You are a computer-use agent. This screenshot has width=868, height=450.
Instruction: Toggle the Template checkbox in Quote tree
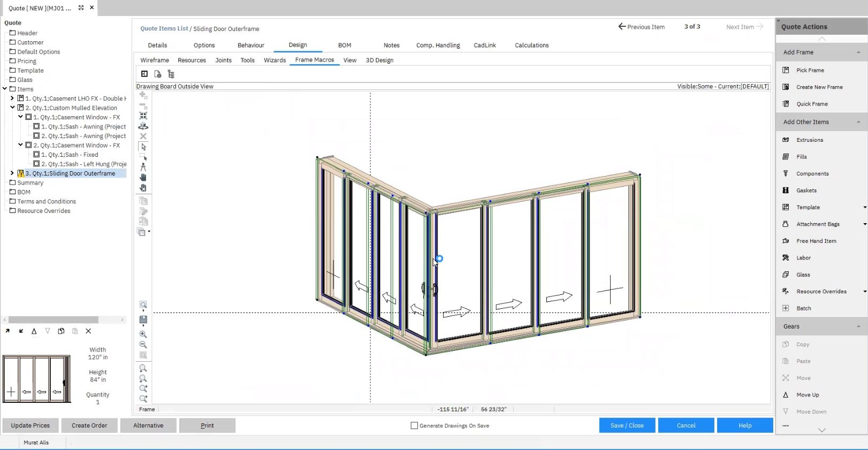click(13, 70)
